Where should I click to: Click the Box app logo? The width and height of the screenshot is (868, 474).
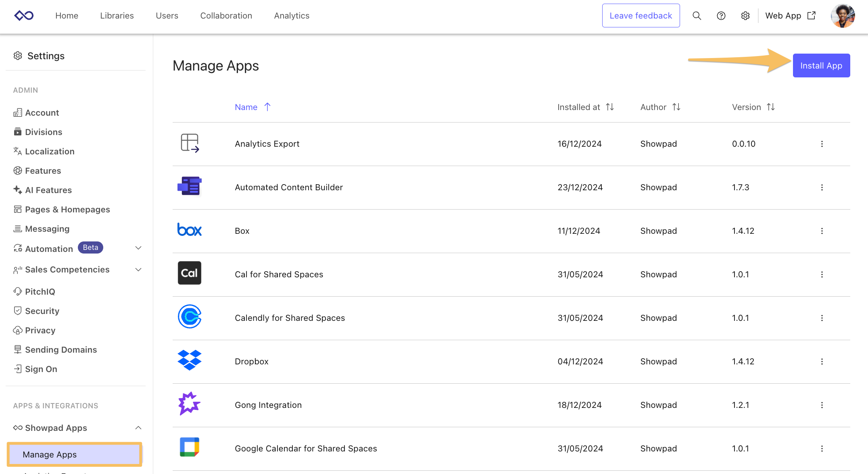pyautogui.click(x=190, y=230)
